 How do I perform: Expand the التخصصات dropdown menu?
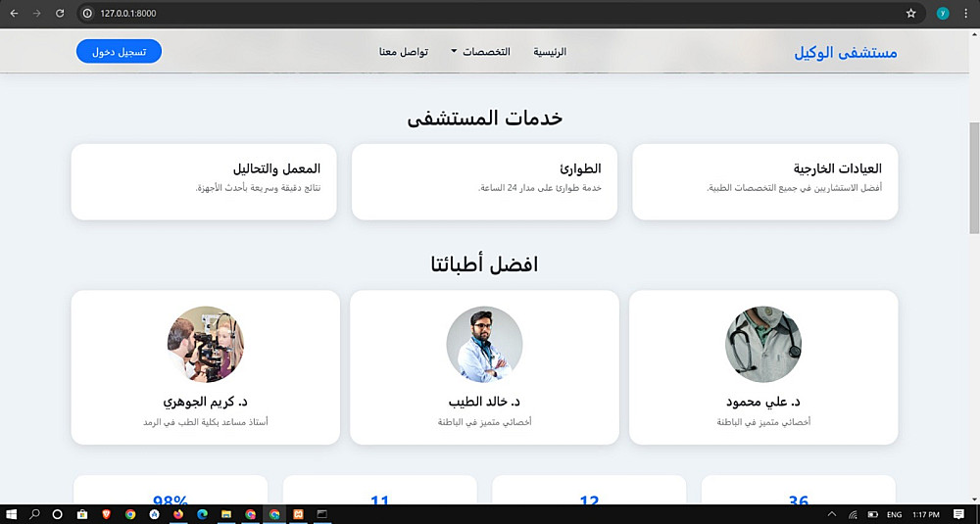click(x=480, y=52)
